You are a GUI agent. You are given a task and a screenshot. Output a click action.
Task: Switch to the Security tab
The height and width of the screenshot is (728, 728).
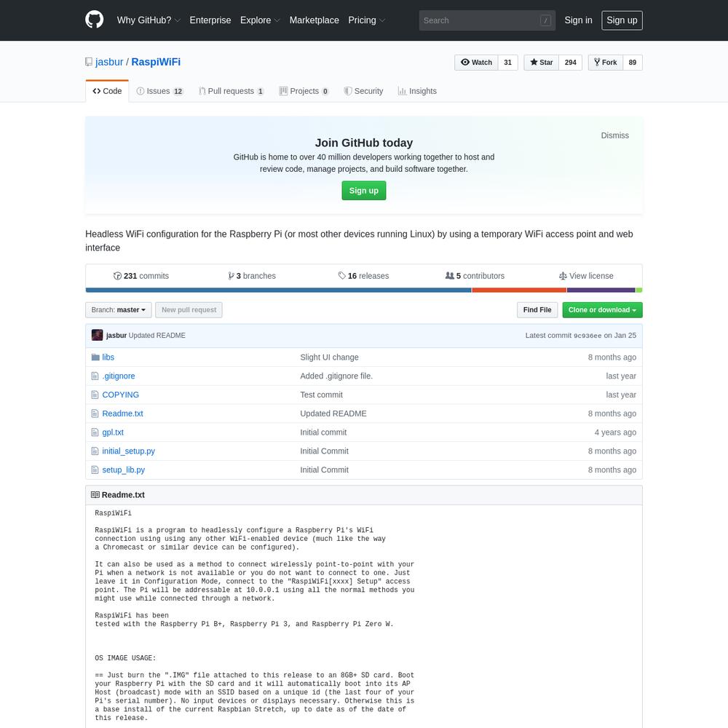pyautogui.click(x=363, y=91)
